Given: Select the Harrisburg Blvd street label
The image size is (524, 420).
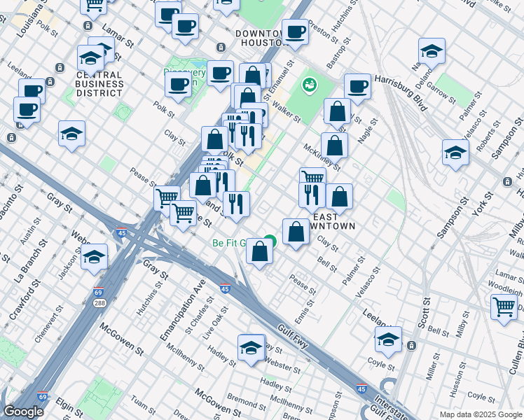Looking at the screenshot, I should 401,93.
